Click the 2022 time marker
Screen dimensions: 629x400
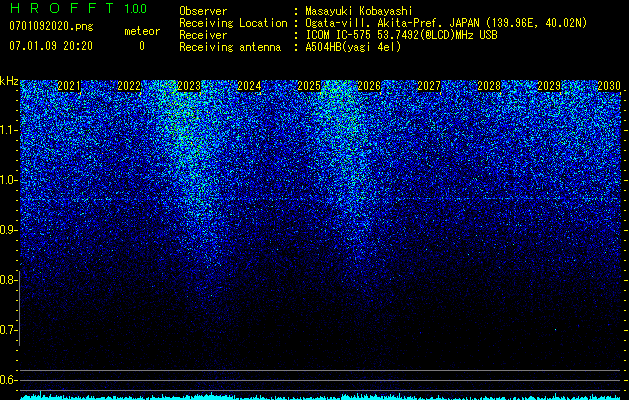(129, 86)
